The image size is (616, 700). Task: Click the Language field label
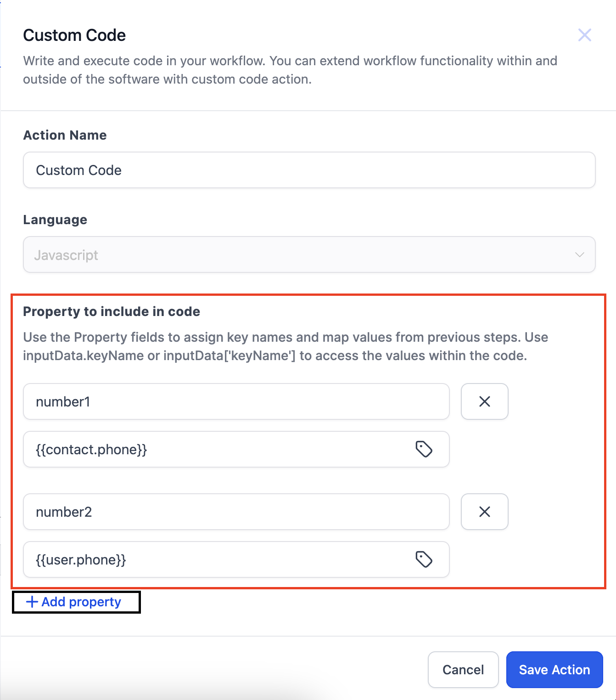(x=55, y=220)
